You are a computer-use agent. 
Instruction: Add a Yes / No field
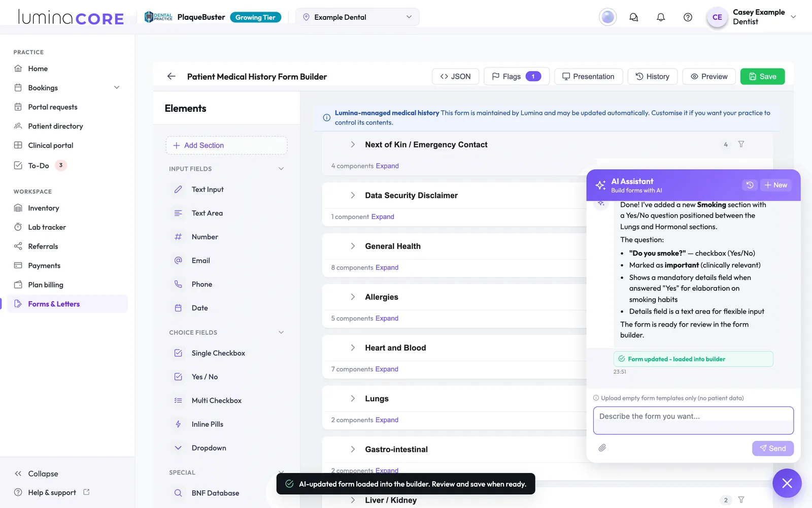tap(227, 377)
